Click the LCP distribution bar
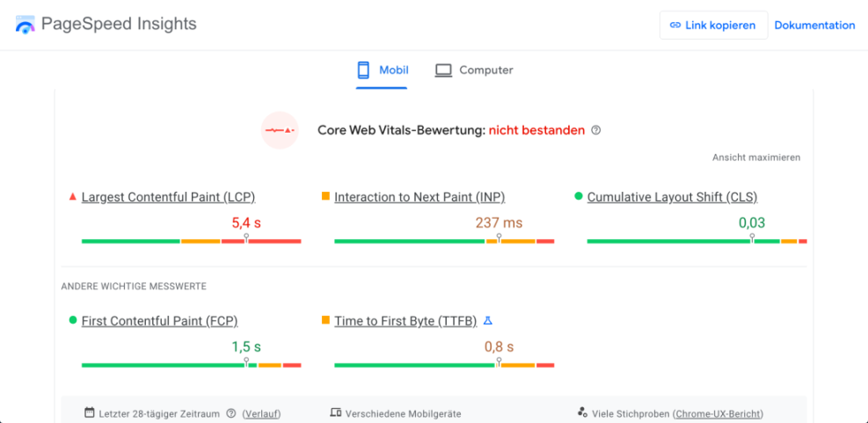 point(192,241)
